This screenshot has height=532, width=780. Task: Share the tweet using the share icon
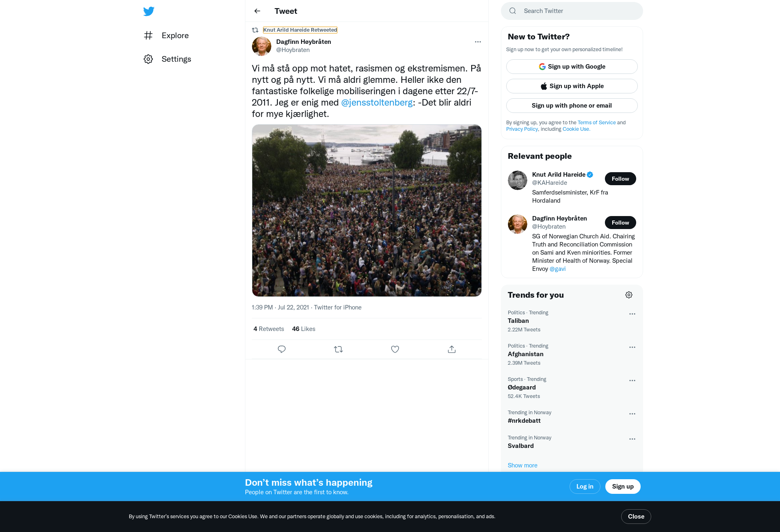(452, 349)
